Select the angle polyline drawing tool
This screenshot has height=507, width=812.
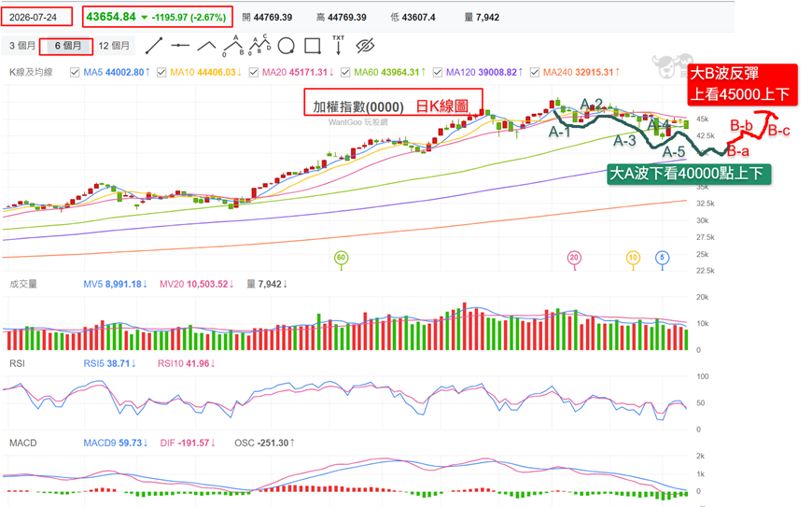206,46
